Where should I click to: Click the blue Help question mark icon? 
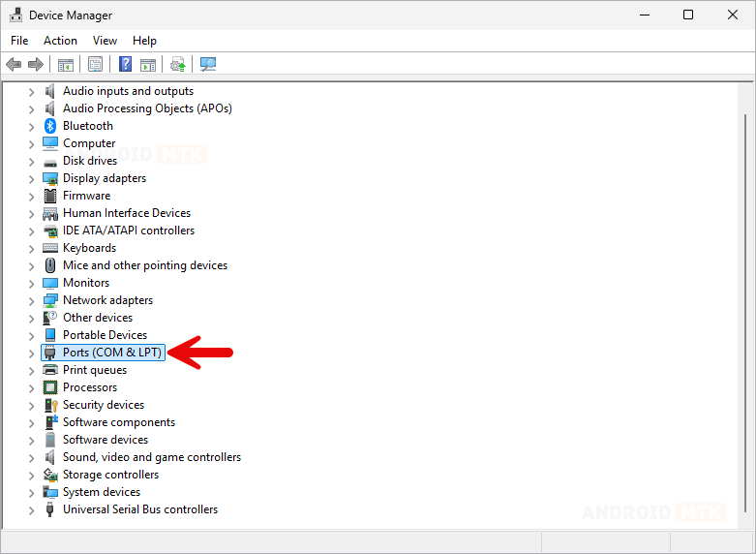[x=125, y=65]
